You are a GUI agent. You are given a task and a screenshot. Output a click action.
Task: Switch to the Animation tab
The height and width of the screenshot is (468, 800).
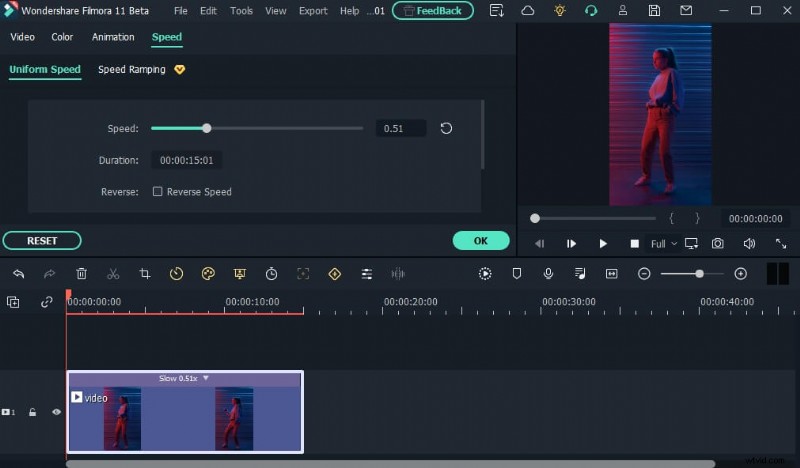tap(113, 37)
